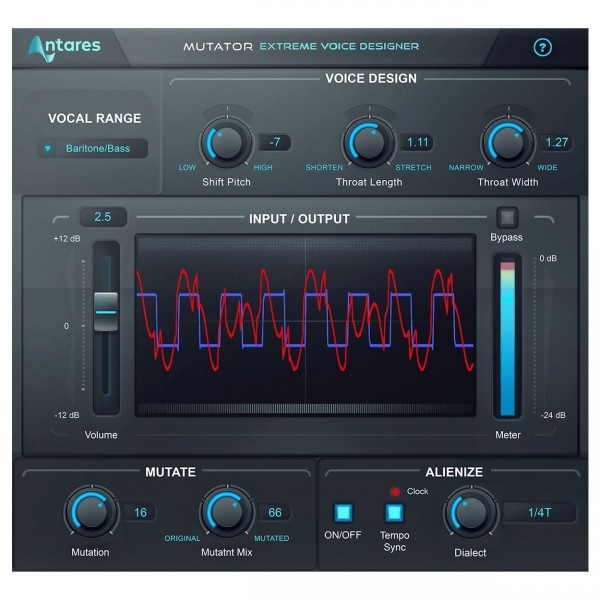Toggle the Bypass button
This screenshot has width=600, height=600.
(507, 218)
